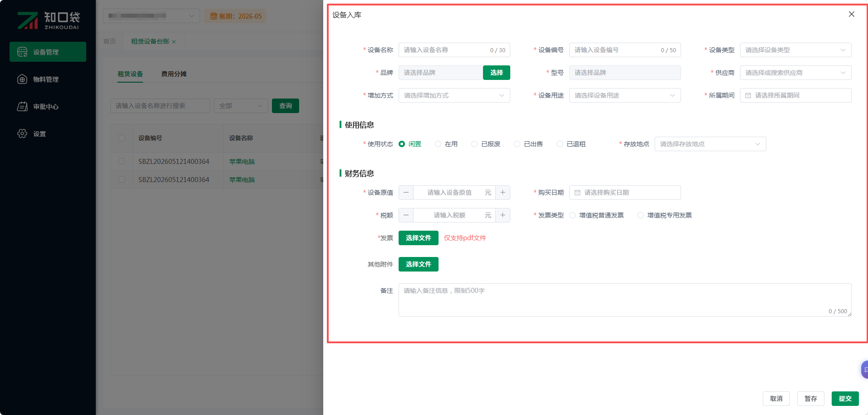Click 选择文件 for 其他附件 upload
868x415 pixels.
pyautogui.click(x=418, y=264)
